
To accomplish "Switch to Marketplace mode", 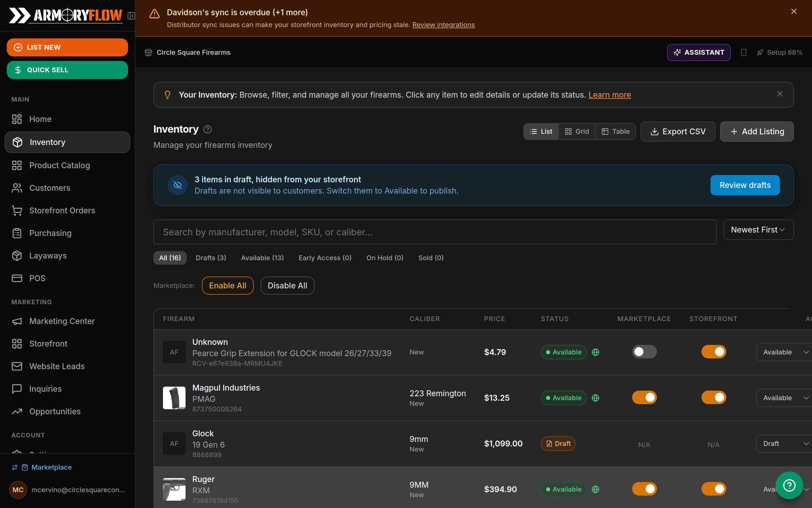I will pos(42,467).
